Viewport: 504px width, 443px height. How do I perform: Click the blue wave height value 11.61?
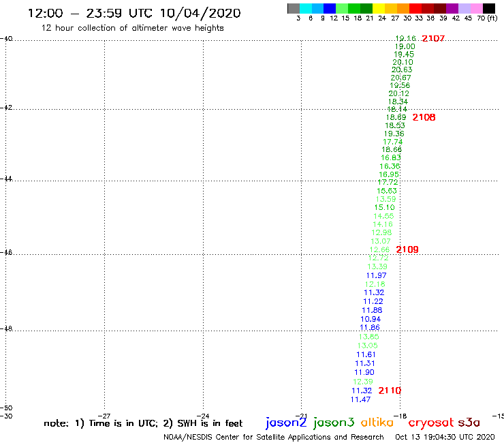point(366,354)
